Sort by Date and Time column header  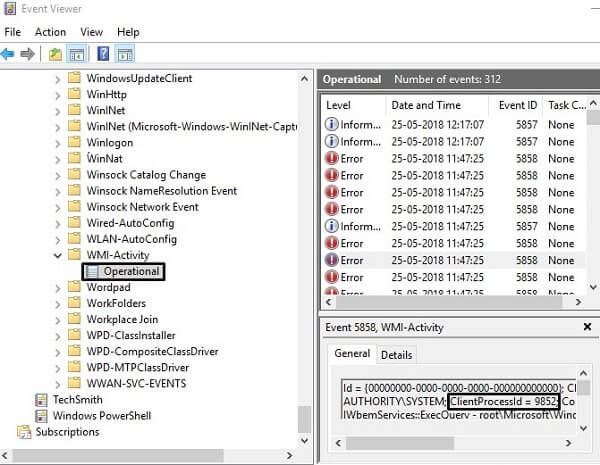point(437,105)
